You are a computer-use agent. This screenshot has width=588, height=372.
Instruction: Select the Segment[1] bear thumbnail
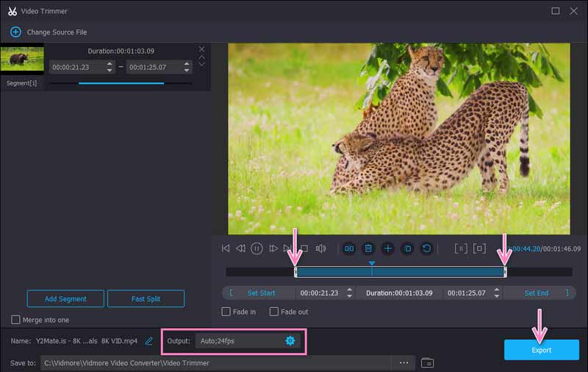(22, 60)
